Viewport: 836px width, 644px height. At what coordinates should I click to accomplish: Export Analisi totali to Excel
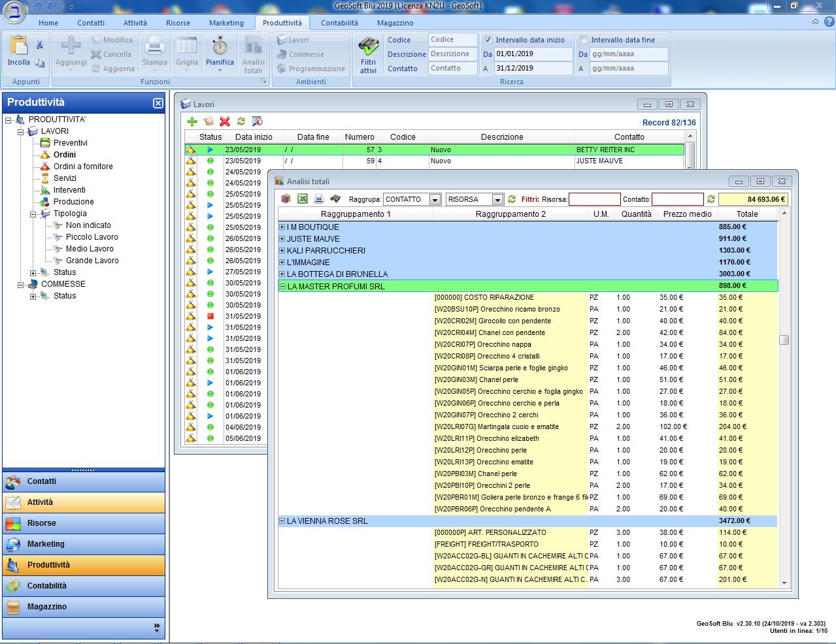pyautogui.click(x=303, y=199)
